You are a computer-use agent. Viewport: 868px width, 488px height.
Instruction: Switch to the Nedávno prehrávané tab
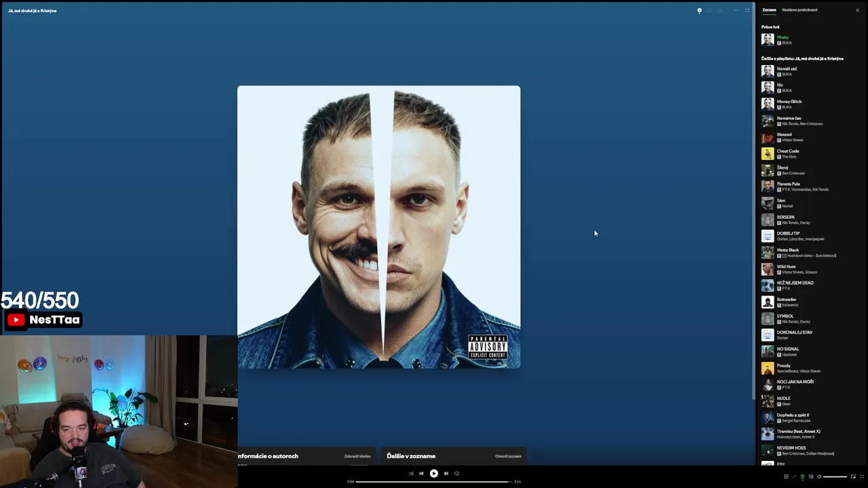800,10
